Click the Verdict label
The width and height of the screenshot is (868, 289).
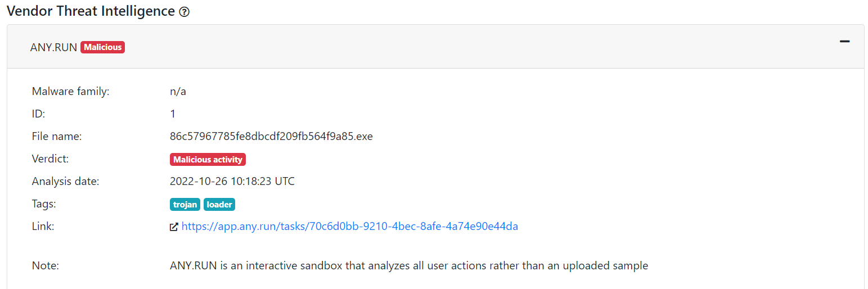tap(50, 159)
